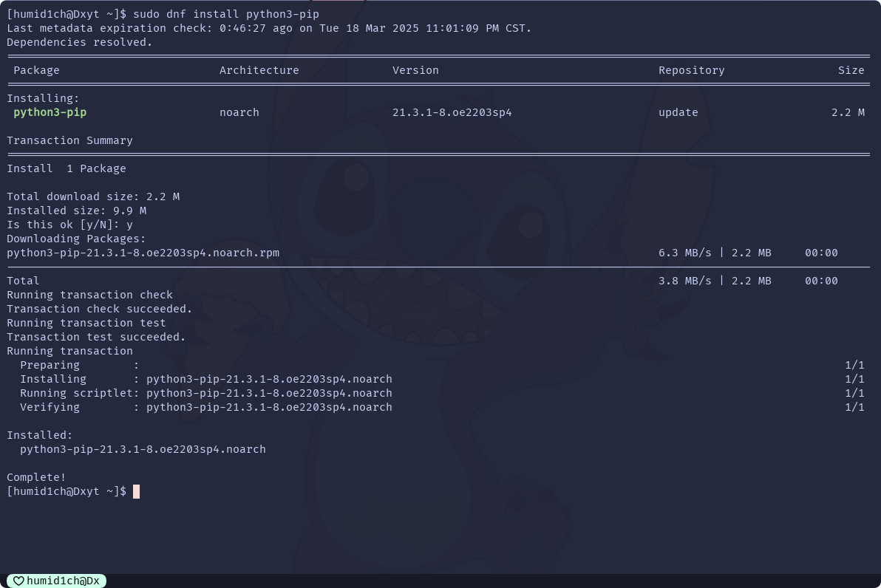
Task: Click the 'Installing' step label in the transaction
Action: 53,379
